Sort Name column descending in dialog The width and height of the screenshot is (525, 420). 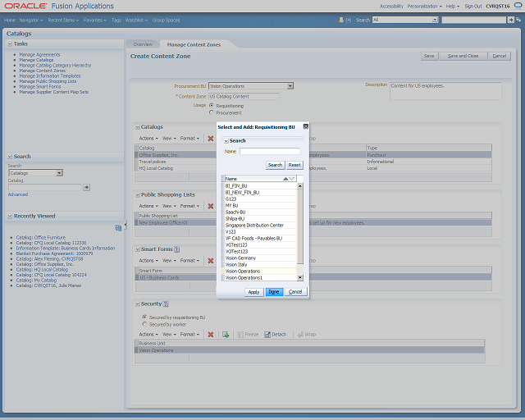tap(291, 179)
